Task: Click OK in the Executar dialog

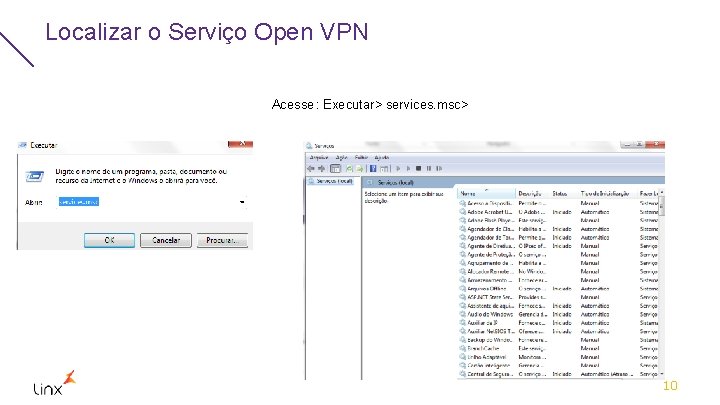Action: (109, 240)
